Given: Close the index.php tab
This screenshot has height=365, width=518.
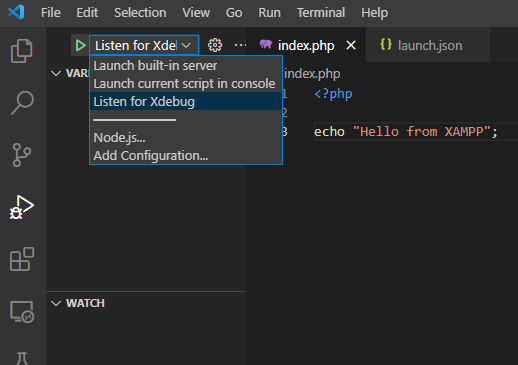Looking at the screenshot, I should pos(351,45).
